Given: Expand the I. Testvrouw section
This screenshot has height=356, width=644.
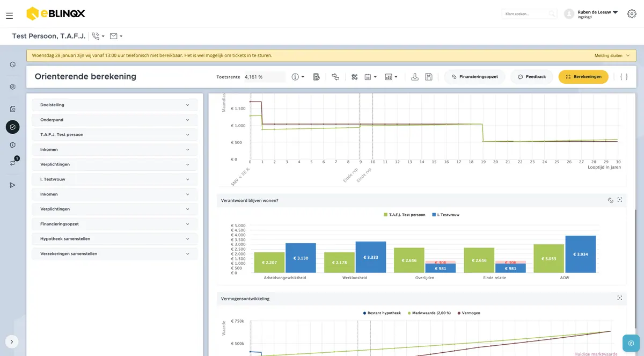Looking at the screenshot, I should pyautogui.click(x=115, y=179).
